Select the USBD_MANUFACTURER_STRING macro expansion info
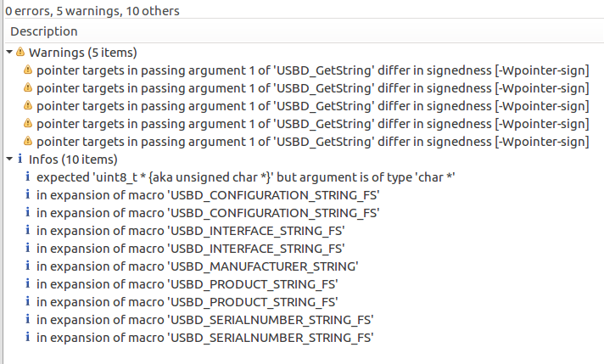The height and width of the screenshot is (364, 604). [197, 266]
